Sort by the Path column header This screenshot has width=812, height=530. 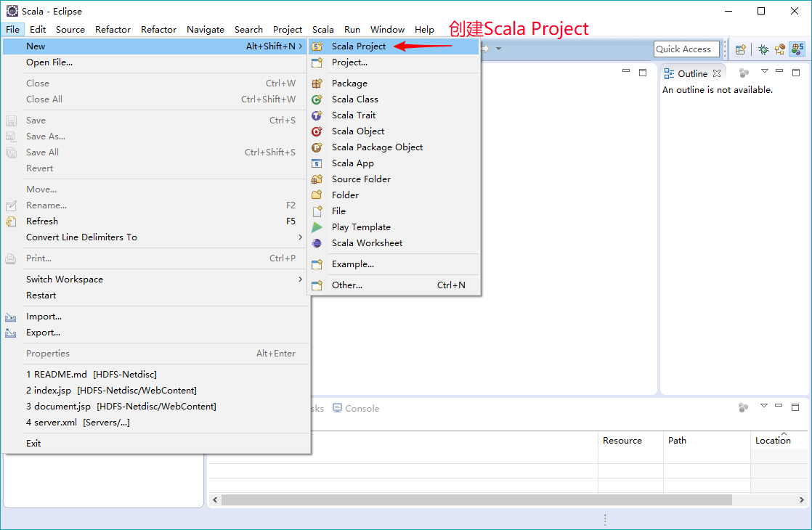(707, 441)
